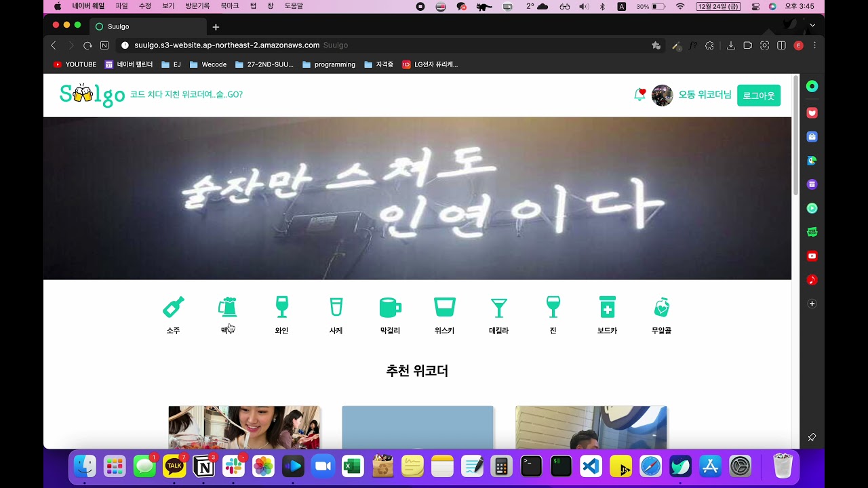
Task: Click the Suulgo logo to go home
Action: point(92,95)
